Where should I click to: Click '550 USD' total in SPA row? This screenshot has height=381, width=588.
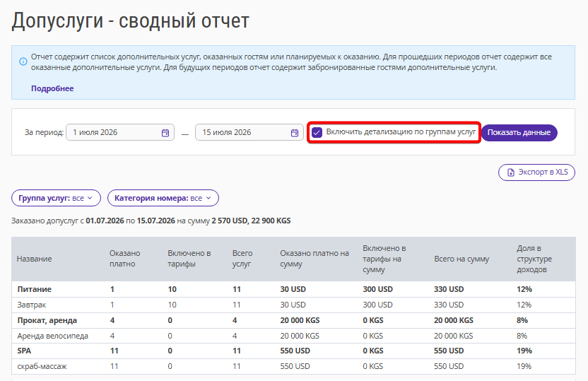[449, 351]
